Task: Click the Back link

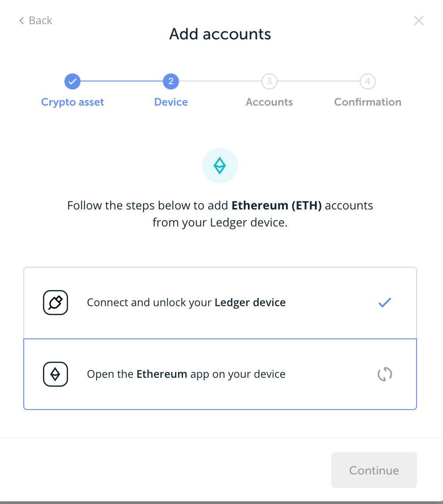Action: (x=36, y=21)
